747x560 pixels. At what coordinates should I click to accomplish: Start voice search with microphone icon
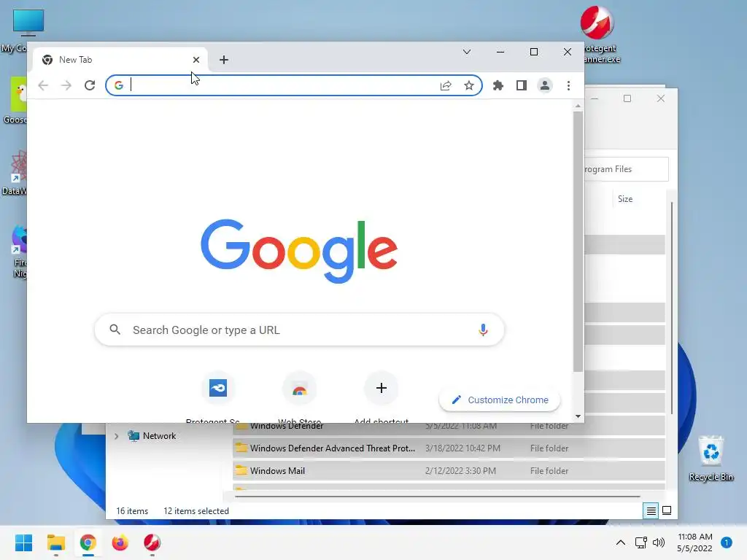tap(483, 330)
